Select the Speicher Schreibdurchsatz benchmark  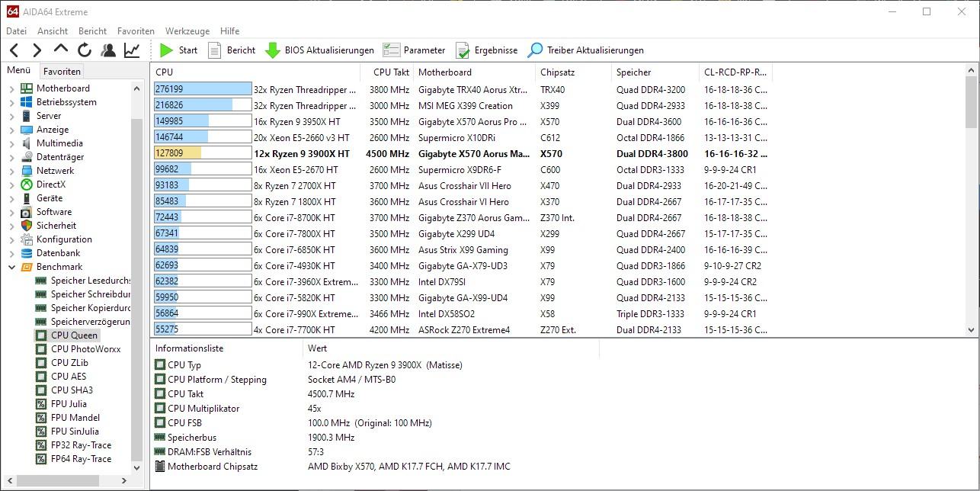pos(83,294)
